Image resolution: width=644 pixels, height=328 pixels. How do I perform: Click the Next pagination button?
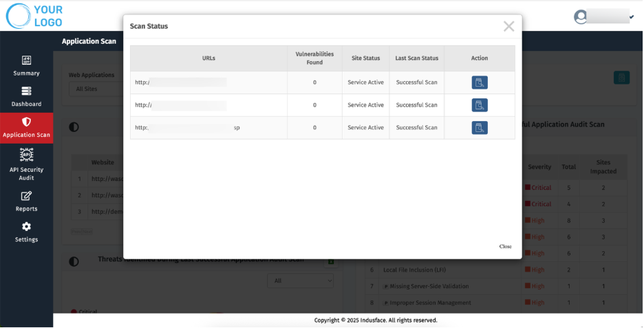tap(87, 232)
